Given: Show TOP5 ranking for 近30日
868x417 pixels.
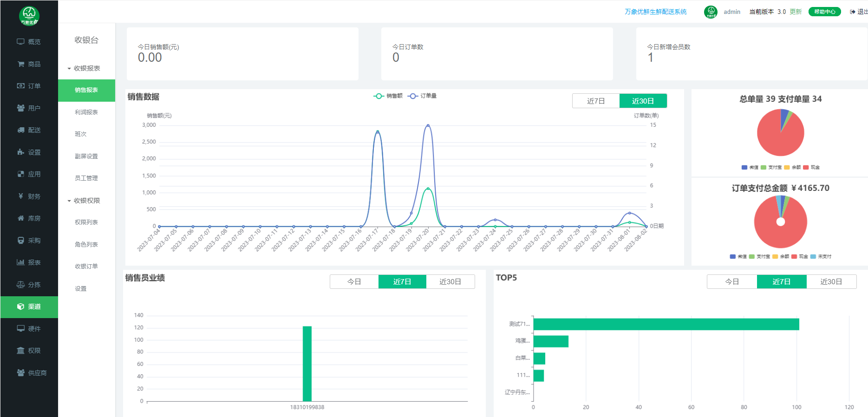Looking at the screenshot, I should click(831, 282).
